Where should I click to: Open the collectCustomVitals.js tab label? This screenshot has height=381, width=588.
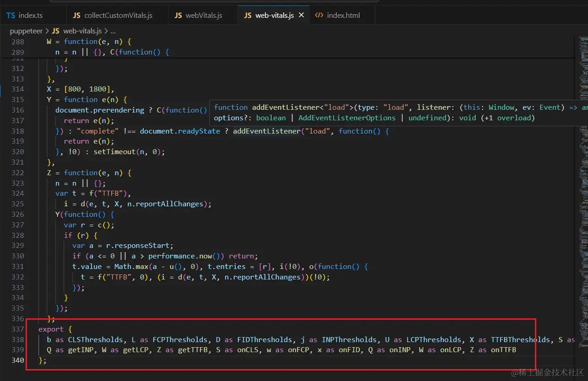point(118,16)
